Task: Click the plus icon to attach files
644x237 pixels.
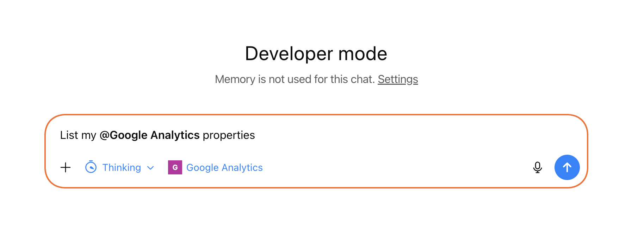Action: click(65, 167)
